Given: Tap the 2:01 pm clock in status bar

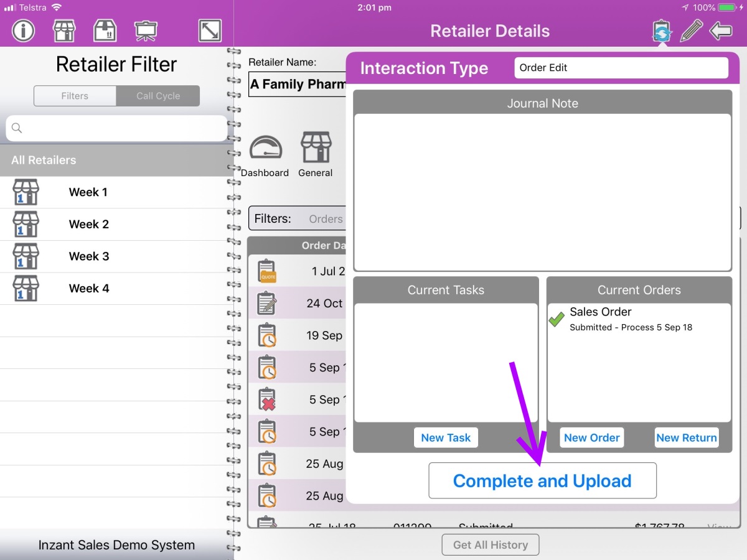Looking at the screenshot, I should click(375, 7).
